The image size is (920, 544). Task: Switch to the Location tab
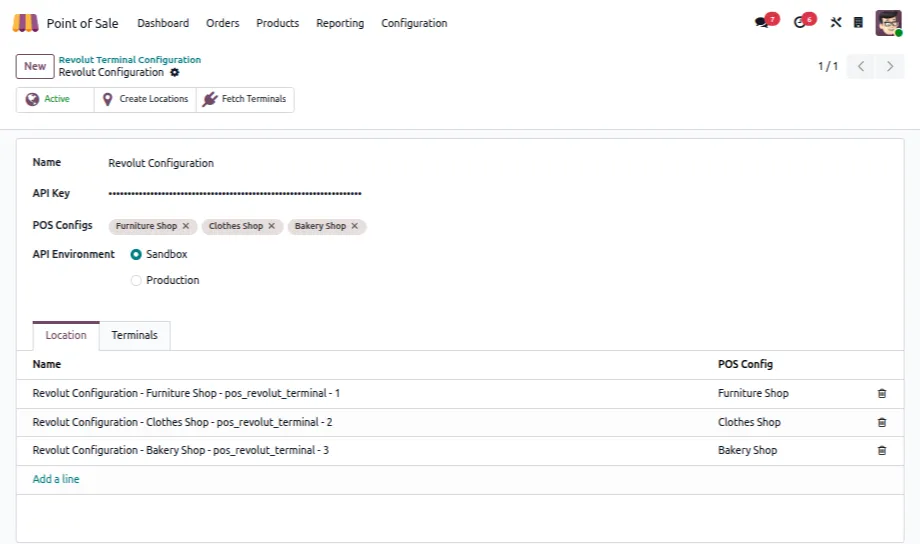(66, 335)
